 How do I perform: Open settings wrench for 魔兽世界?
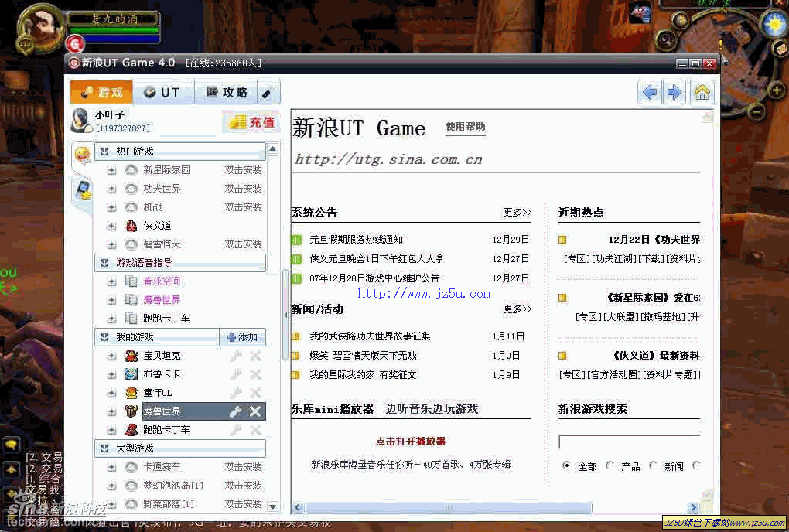(235, 412)
